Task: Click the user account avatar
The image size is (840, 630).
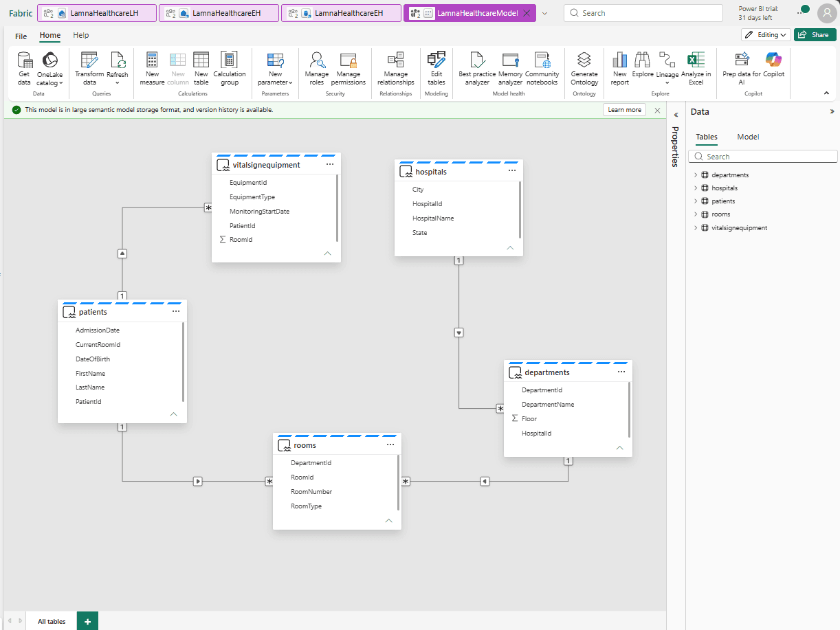Action: [x=827, y=14]
